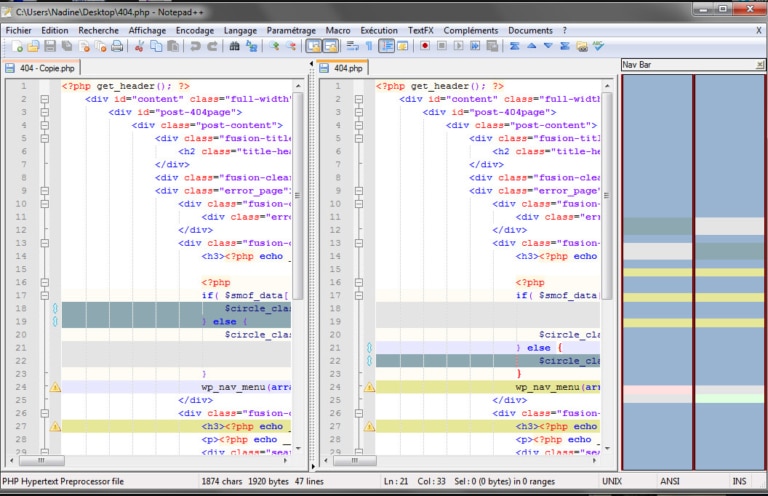Image resolution: width=768 pixels, height=496 pixels.
Task: Toggle synchronized vertical scrolling button
Action: (x=313, y=46)
